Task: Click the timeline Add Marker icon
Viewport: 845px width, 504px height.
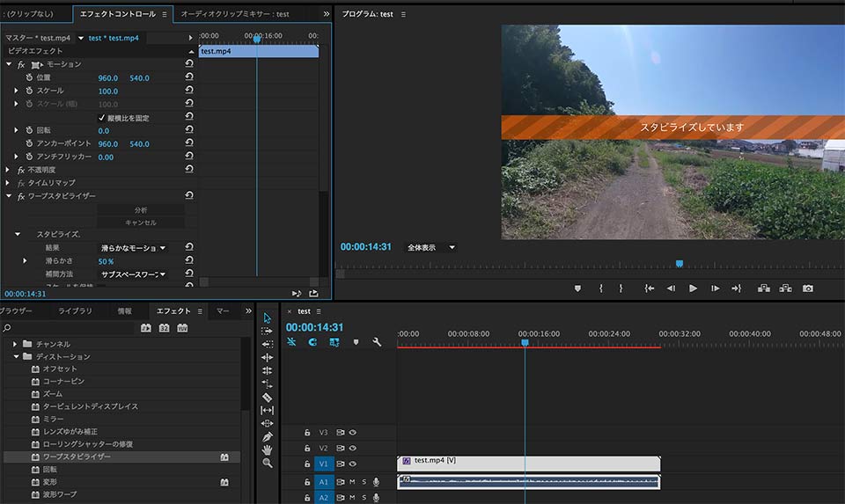Action: (356, 342)
